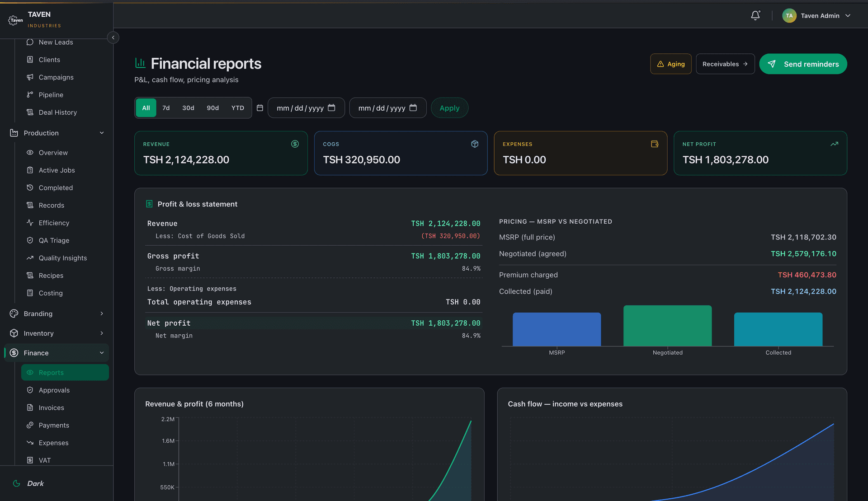Click the Net Profit trend icon
868x501 pixels.
[834, 144]
